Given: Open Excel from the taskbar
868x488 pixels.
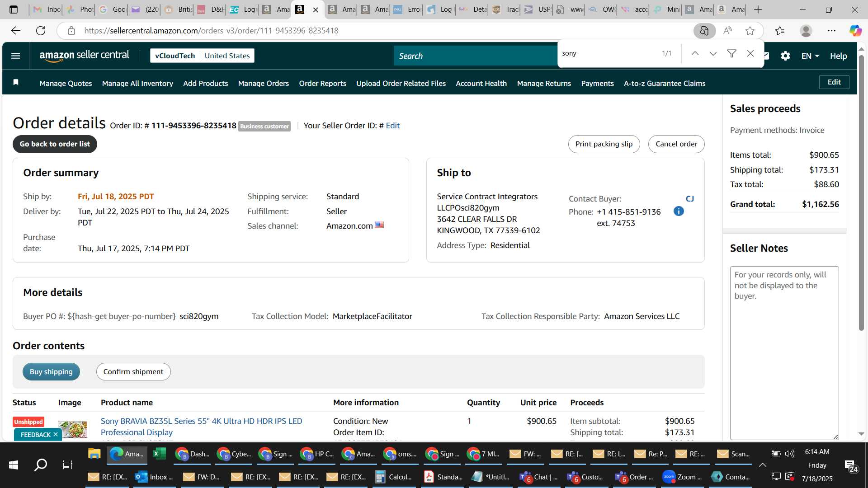Looking at the screenshot, I should [x=160, y=454].
